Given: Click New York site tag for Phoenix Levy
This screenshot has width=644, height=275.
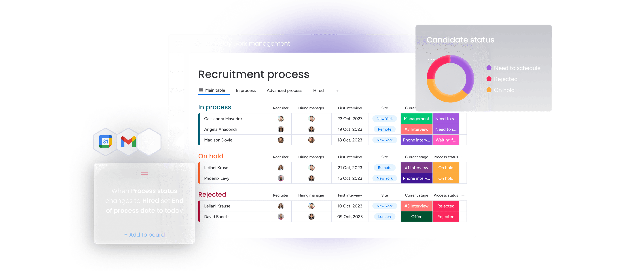Looking at the screenshot, I should 385,178.
